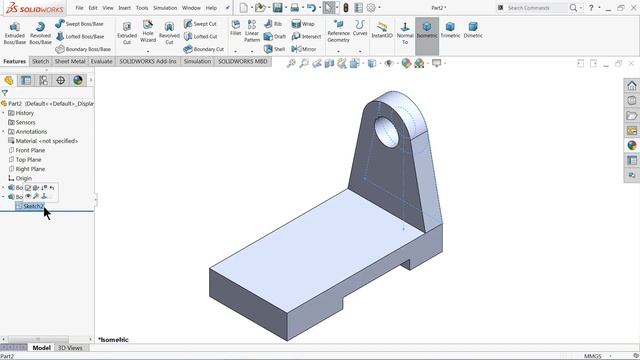Open the 3D Views bottom tab

click(70, 348)
